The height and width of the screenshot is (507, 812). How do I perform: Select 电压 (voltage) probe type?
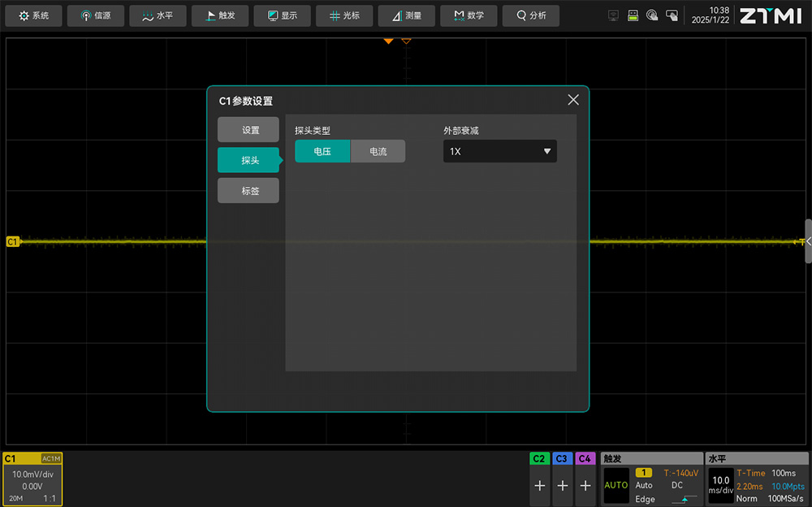[322, 151]
